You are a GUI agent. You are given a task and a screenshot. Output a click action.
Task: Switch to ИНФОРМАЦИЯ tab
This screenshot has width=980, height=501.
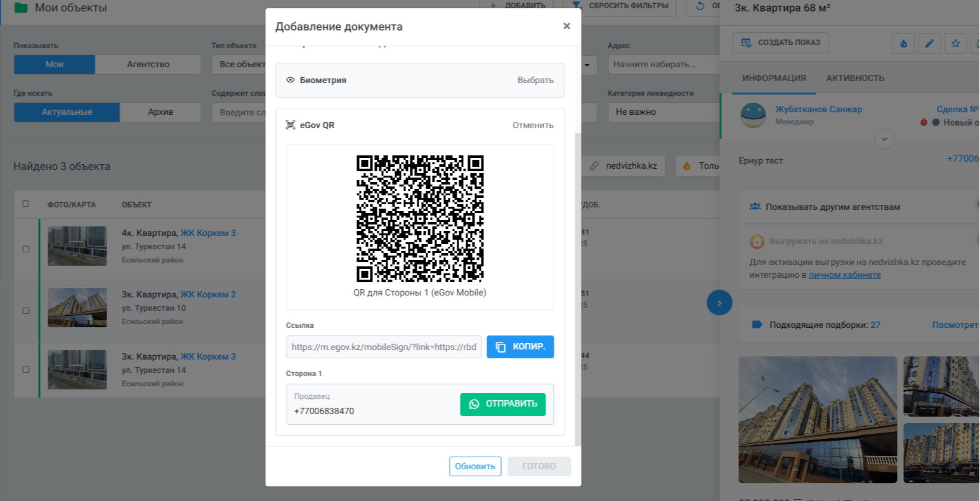tap(774, 78)
